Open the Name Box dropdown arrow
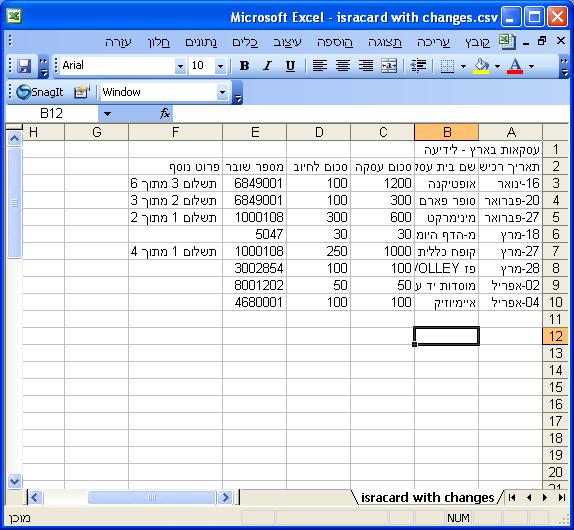Image resolution: width=574 pixels, height=530 pixels. [107, 114]
